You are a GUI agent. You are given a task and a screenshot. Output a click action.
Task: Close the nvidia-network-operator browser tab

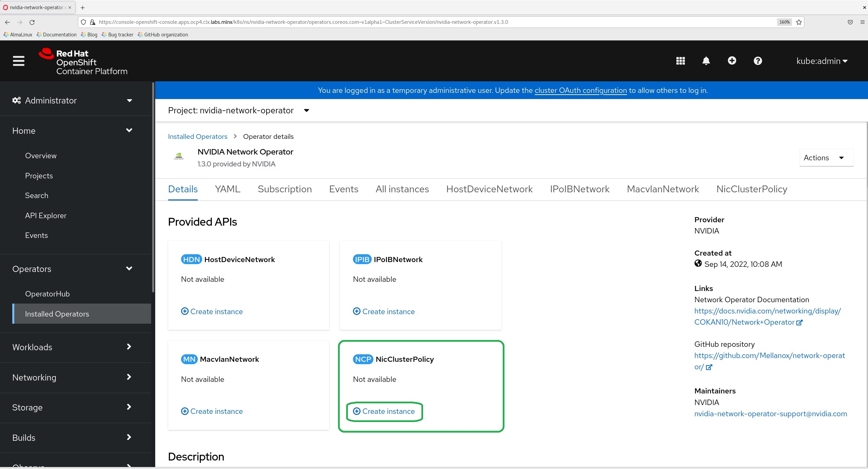(x=70, y=7)
